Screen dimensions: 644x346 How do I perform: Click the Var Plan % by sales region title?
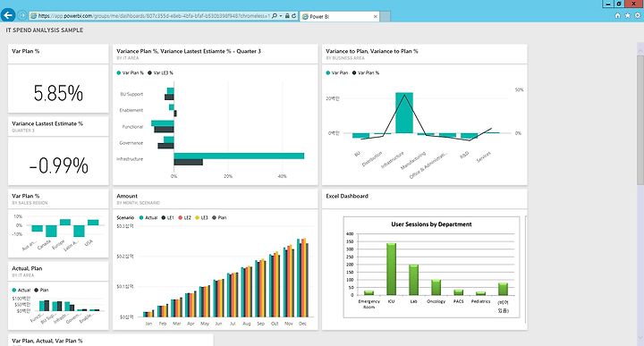tap(25, 196)
